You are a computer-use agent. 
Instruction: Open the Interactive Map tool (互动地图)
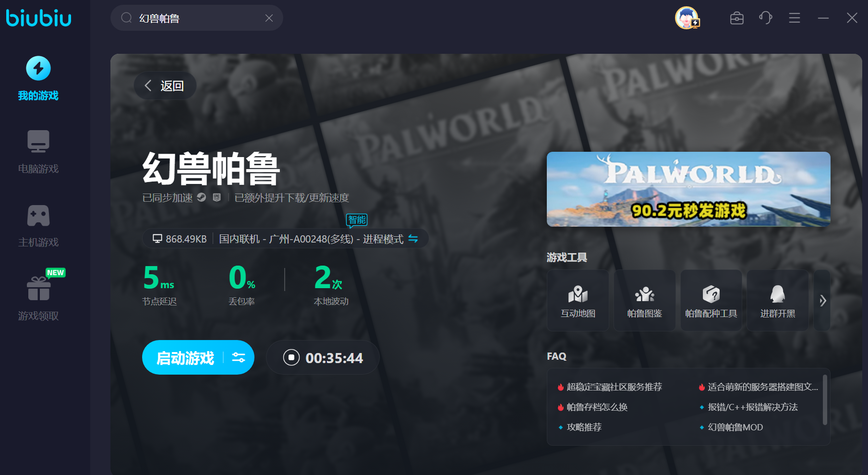click(x=578, y=301)
